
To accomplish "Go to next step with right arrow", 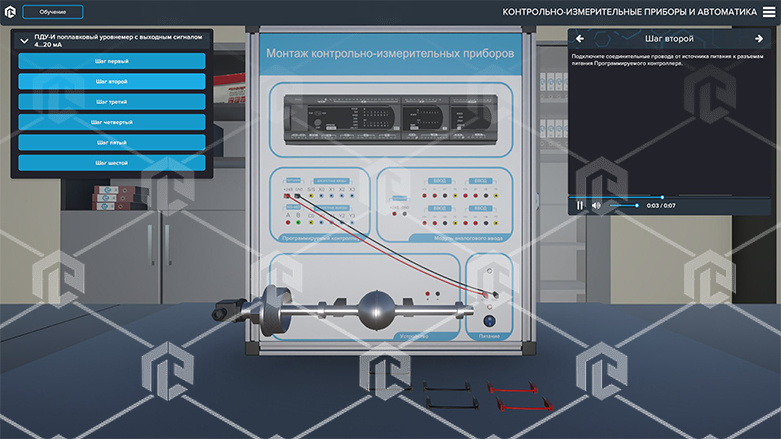I will [757, 38].
